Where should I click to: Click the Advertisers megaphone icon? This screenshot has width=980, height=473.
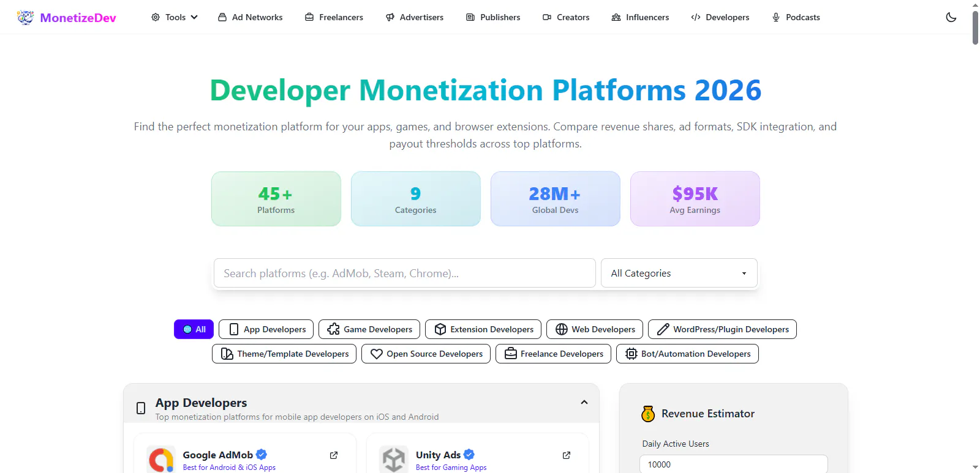(x=390, y=17)
